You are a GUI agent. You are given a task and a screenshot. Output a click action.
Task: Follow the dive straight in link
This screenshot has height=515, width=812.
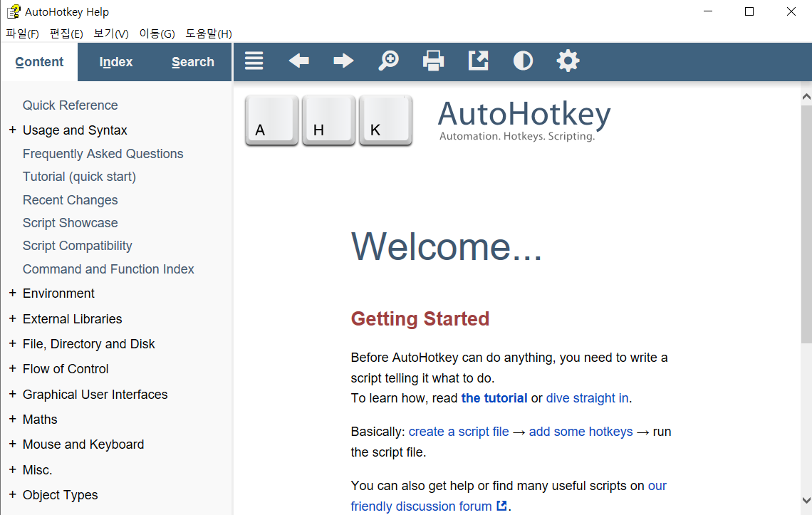pos(587,398)
